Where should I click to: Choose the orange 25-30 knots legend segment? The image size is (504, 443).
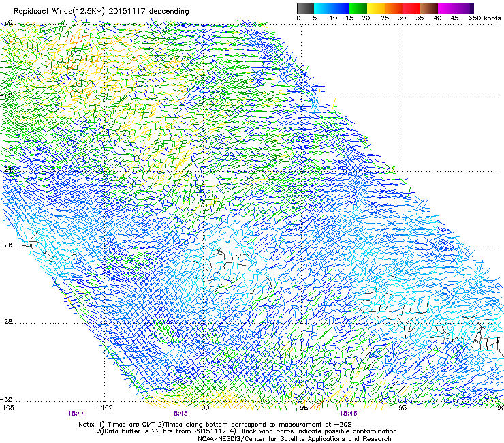pos(394,8)
